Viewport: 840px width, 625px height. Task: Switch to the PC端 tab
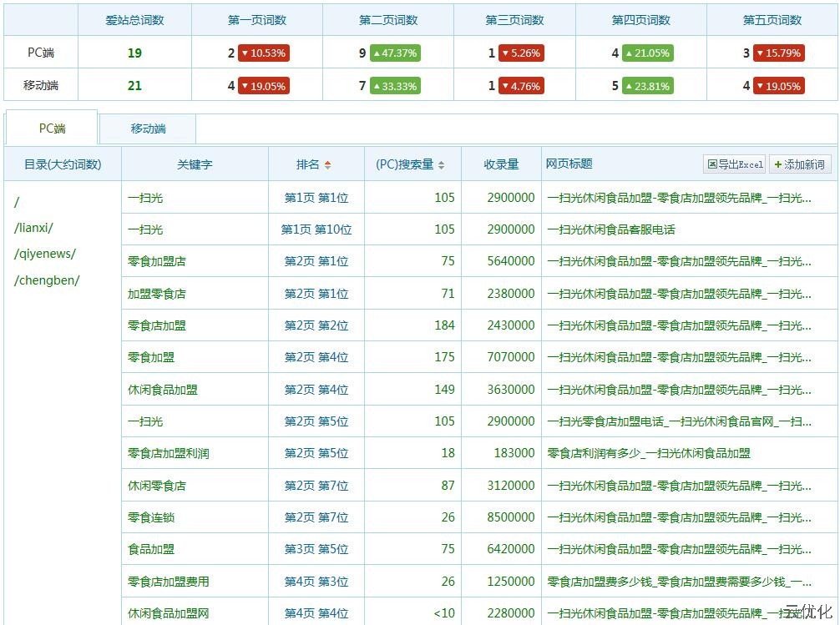52,128
